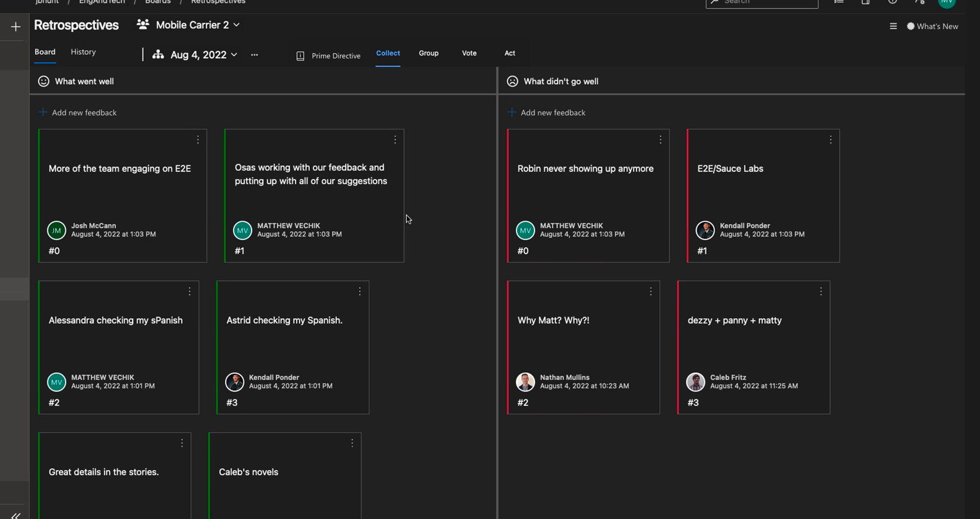Open options menu on 'Why Matt? Why?!' card
The image size is (980, 519).
[x=651, y=291]
